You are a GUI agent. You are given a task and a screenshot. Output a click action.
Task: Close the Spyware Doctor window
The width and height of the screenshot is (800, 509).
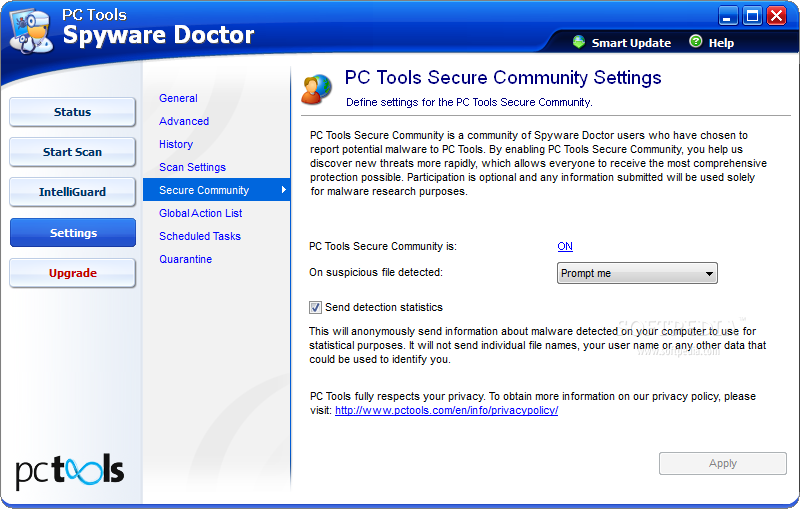tap(777, 16)
